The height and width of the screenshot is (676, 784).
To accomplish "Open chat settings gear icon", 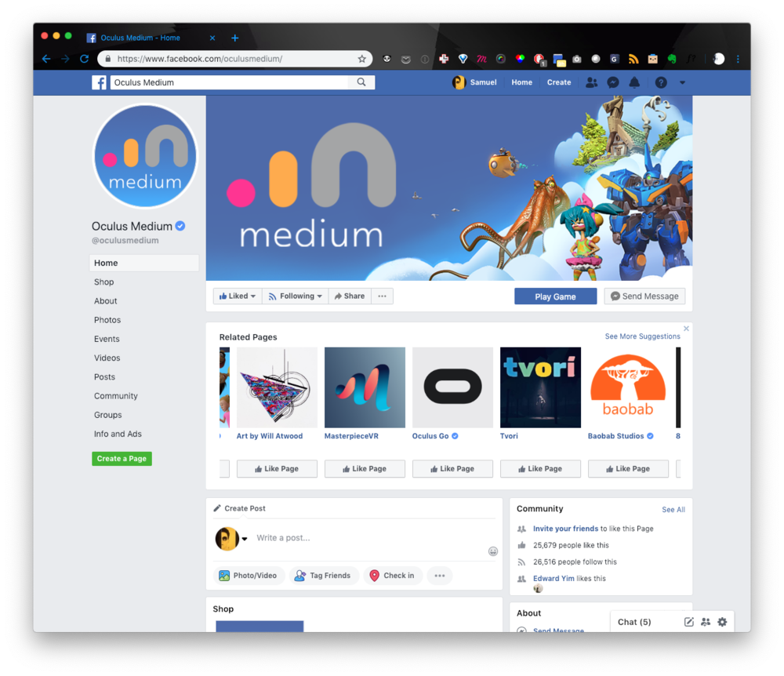I will pos(722,621).
